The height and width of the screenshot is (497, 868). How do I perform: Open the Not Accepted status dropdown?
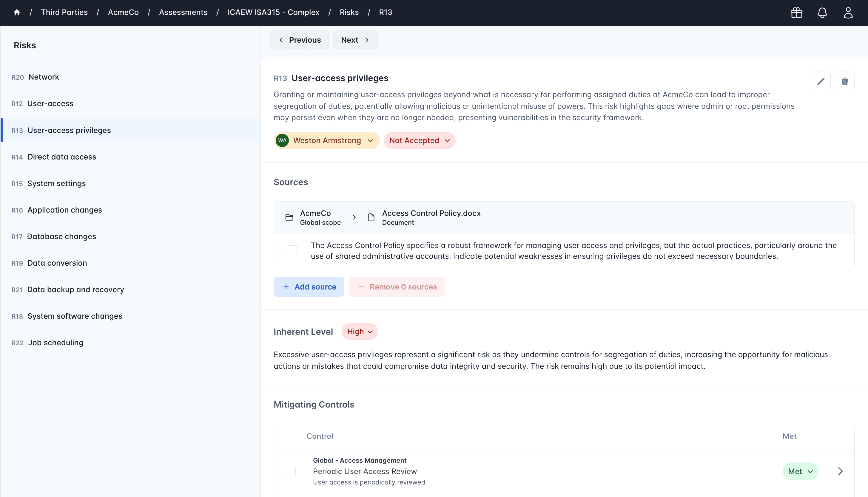pyautogui.click(x=419, y=140)
